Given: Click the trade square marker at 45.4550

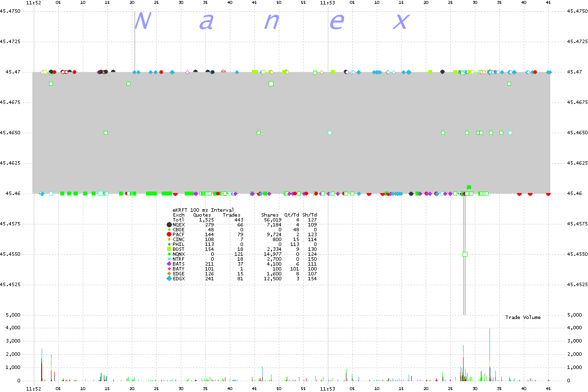Looking at the screenshot, I should tap(465, 254).
